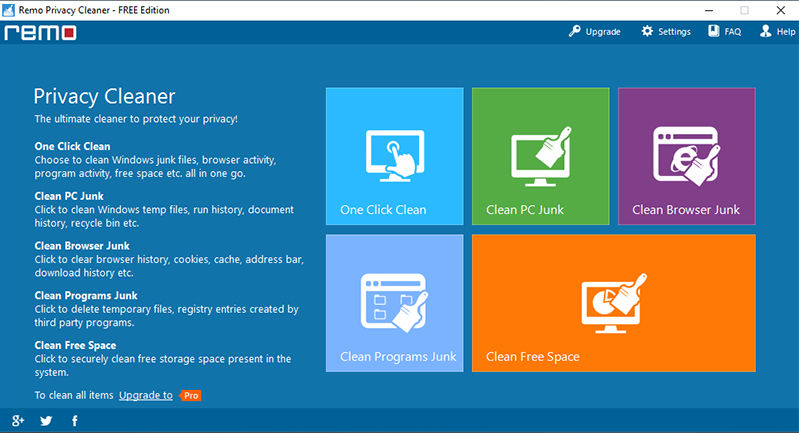Select the Clean PC Junk monitor-brush icon
Screen dimensions: 799x433
(x=541, y=156)
